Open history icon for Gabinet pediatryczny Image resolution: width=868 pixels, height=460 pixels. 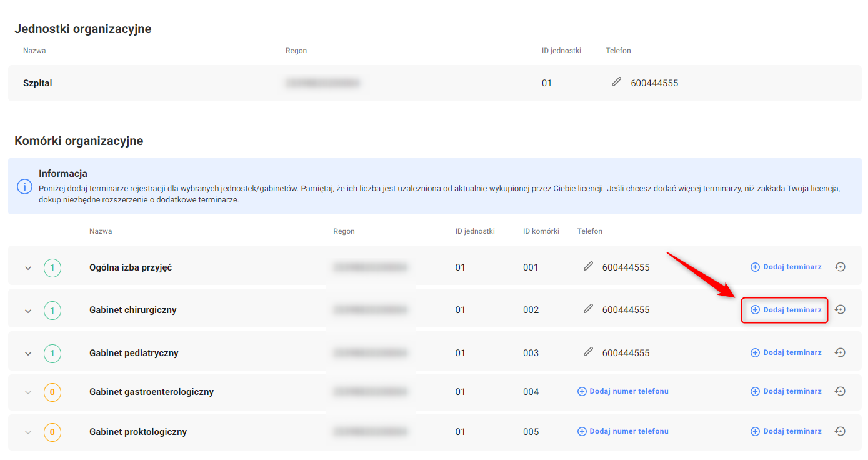pos(841,352)
